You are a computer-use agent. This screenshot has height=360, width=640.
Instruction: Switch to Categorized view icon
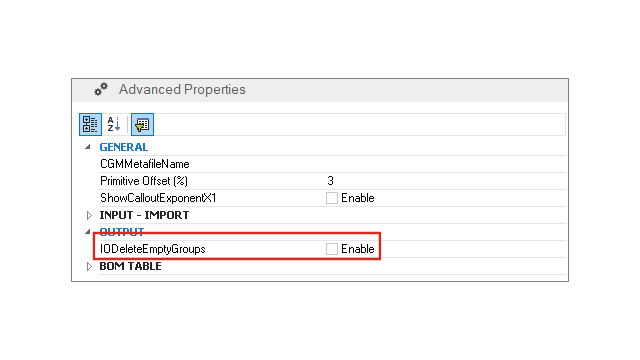(90, 124)
